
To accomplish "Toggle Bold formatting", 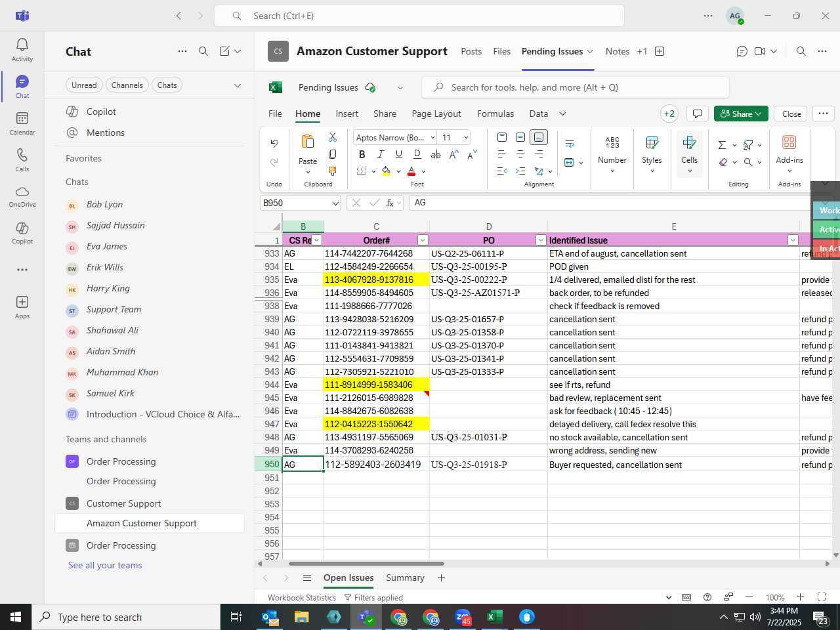I will coord(362,154).
